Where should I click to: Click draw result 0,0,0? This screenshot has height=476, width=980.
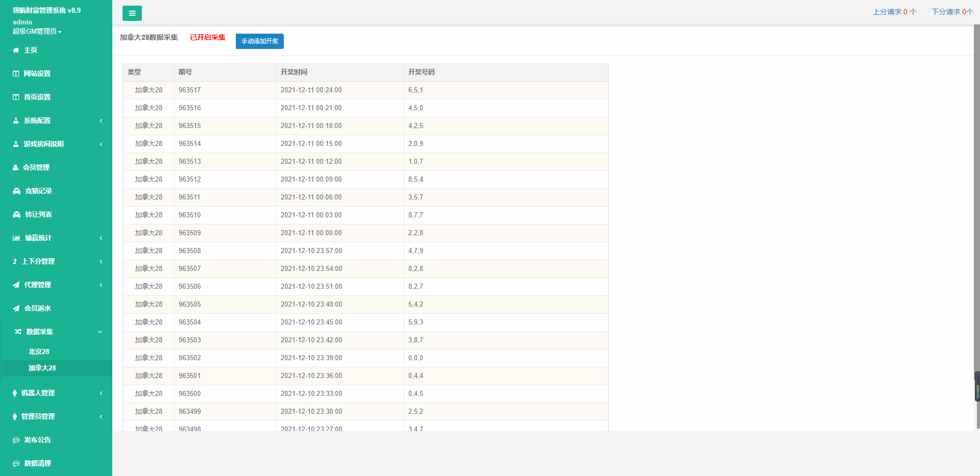click(416, 358)
